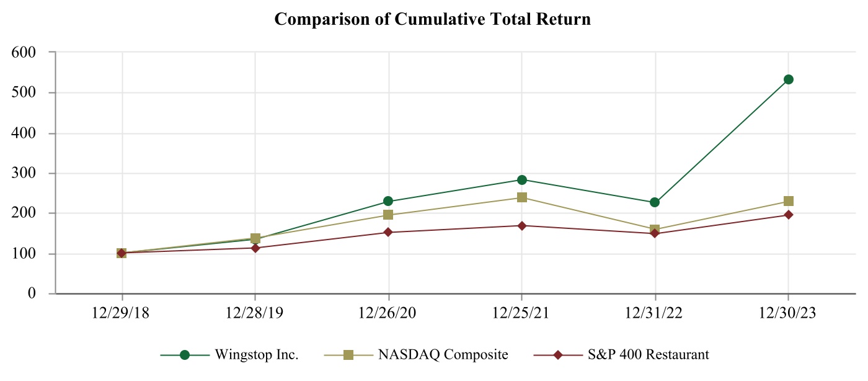Click the NASDAQ Composite legend square swatch
Image resolution: width=868 pixels, height=381 pixels.
pyautogui.click(x=348, y=355)
